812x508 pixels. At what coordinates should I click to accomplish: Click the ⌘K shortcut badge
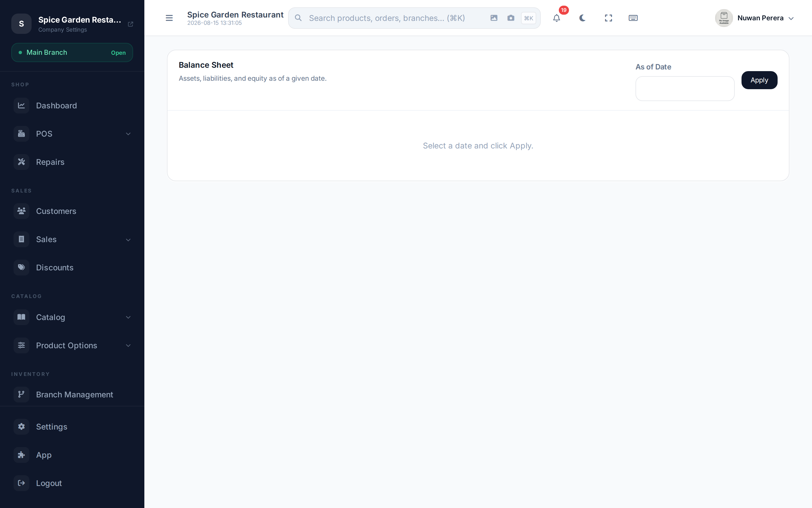528,18
